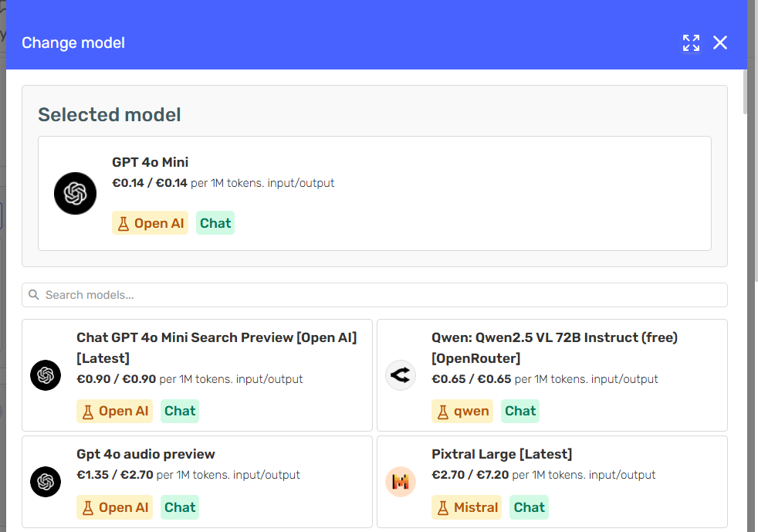Click the Mistral logo beside Pixtral Large
This screenshot has width=758, height=532.
pyautogui.click(x=401, y=482)
